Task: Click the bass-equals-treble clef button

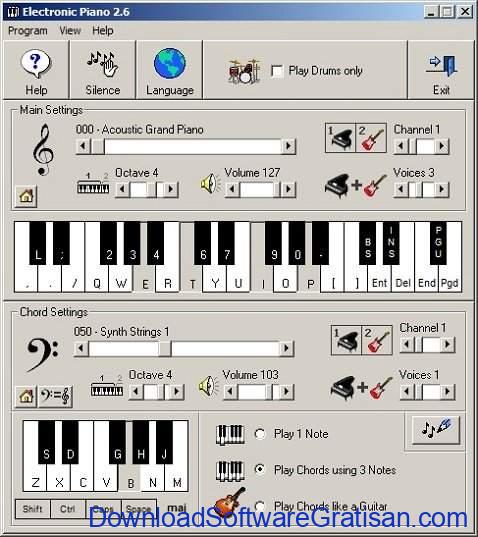Action: pyautogui.click(x=55, y=396)
